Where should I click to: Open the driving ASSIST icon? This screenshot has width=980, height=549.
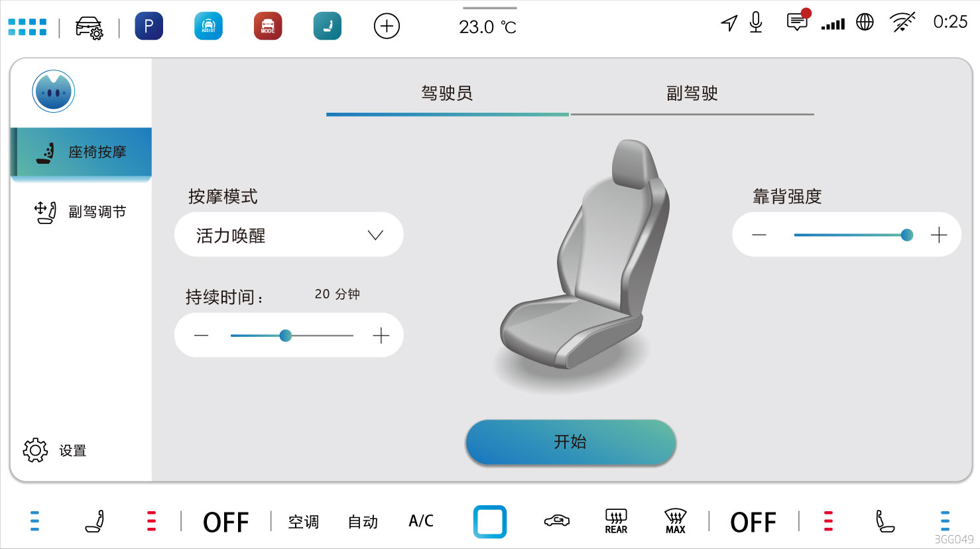(208, 27)
